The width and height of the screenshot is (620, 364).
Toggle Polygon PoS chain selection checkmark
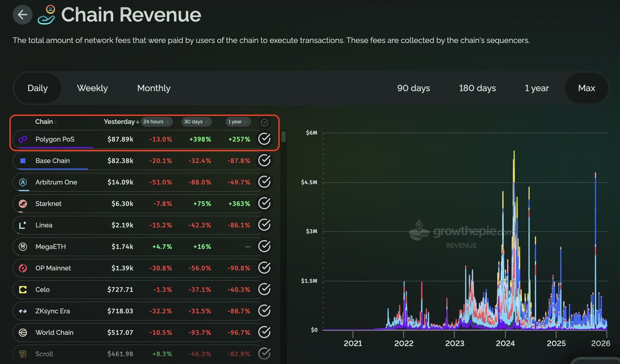pos(264,139)
